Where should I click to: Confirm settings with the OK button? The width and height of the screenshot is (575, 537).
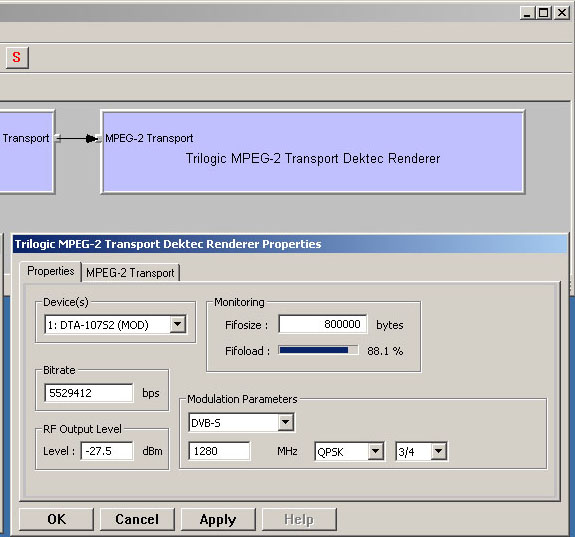[56, 519]
